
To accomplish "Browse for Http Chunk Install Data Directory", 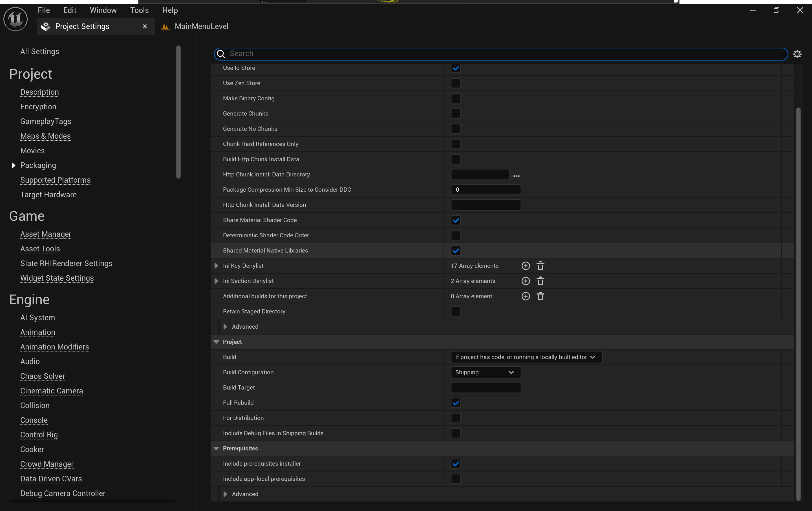I will (x=516, y=176).
